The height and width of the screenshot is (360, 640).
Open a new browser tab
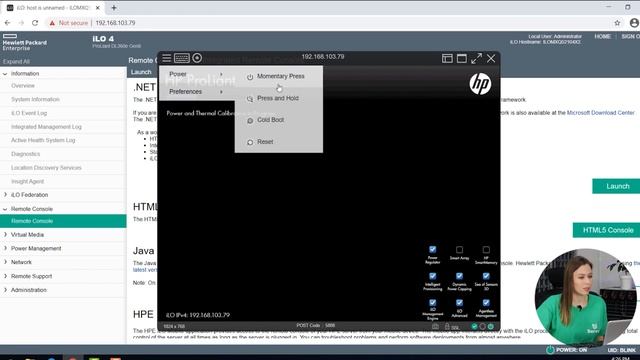(x=114, y=7)
